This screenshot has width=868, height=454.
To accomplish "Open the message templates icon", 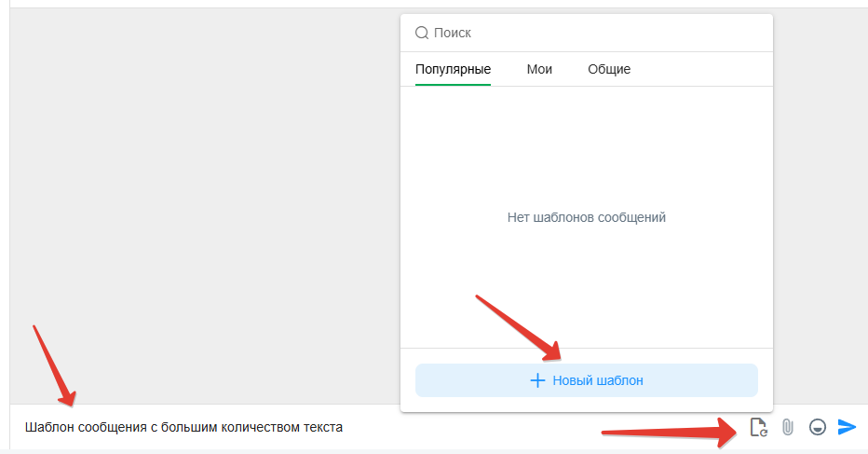I will tap(758, 427).
